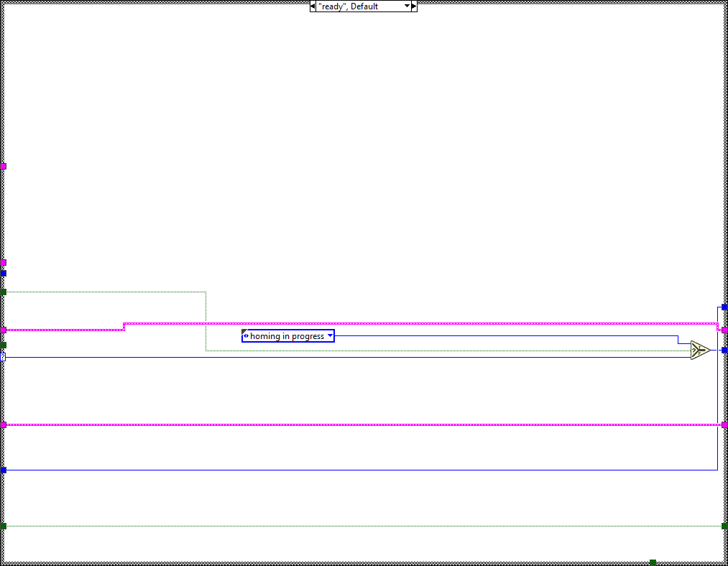Select the lowest blue tunnel on left border

tap(4, 470)
